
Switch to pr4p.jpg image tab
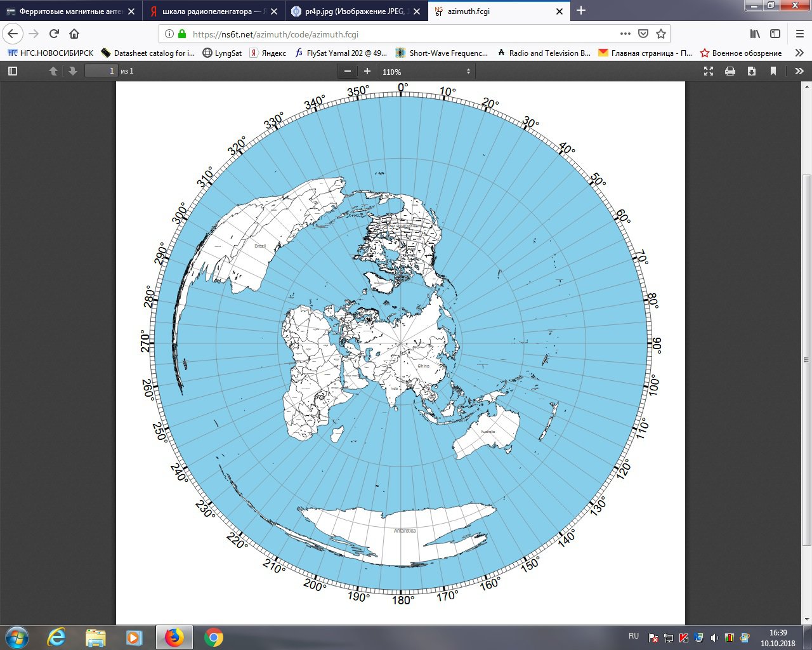tap(357, 11)
